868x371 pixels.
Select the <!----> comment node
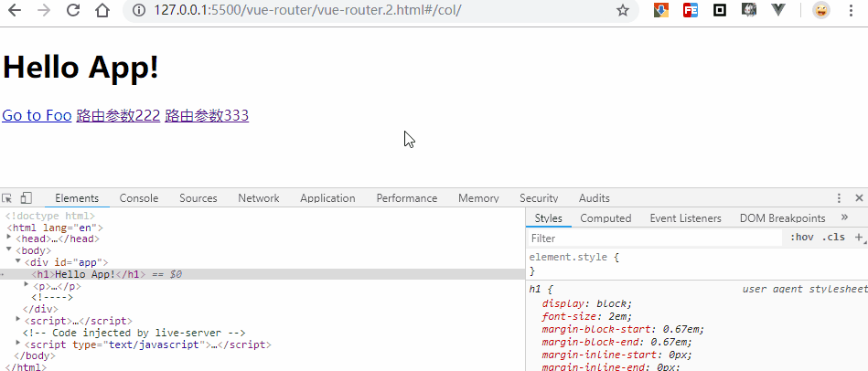point(52,298)
